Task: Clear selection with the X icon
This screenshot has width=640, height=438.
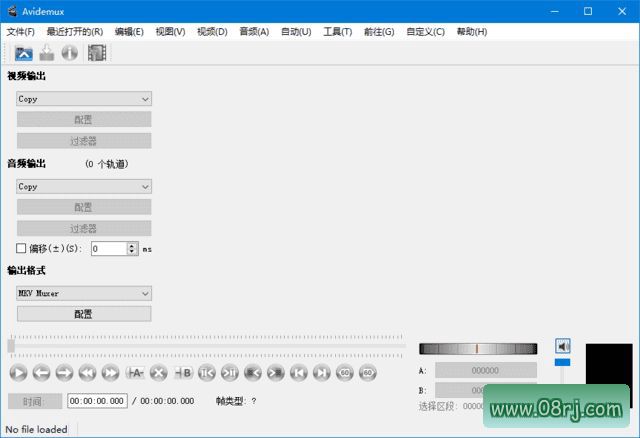Action: coord(158,373)
